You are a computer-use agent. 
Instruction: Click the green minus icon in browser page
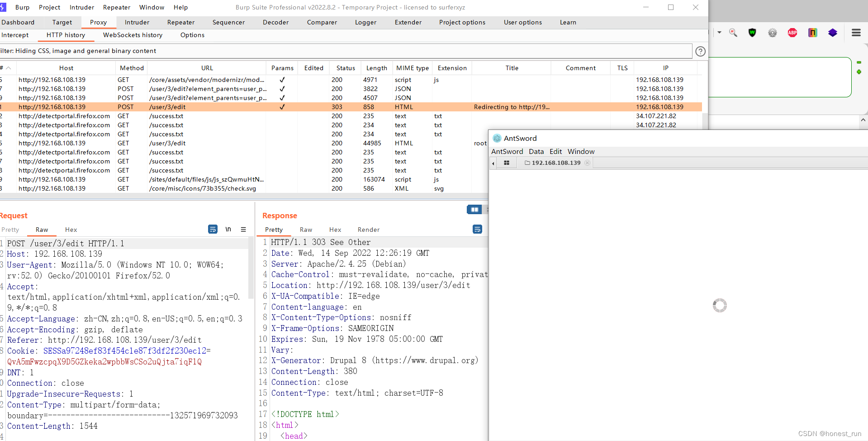coord(859,62)
